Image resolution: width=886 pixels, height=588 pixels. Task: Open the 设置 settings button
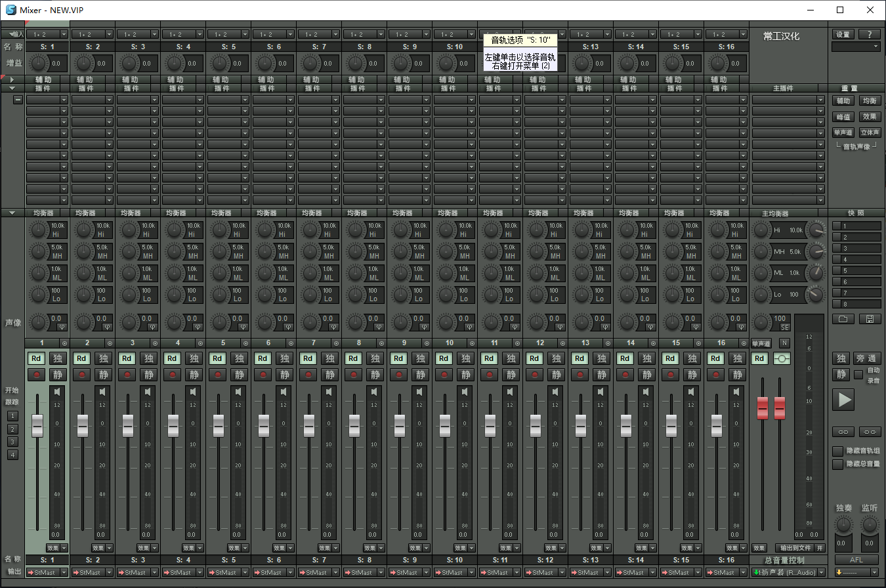(x=843, y=34)
